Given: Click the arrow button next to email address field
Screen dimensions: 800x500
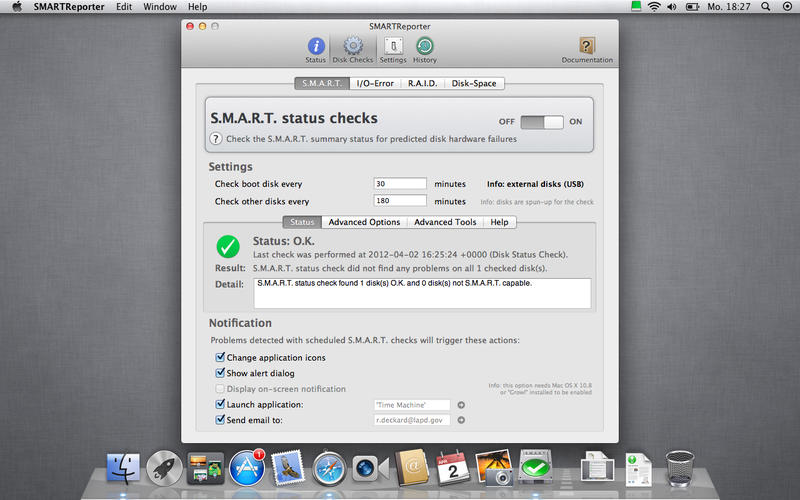Looking at the screenshot, I should pos(461,420).
